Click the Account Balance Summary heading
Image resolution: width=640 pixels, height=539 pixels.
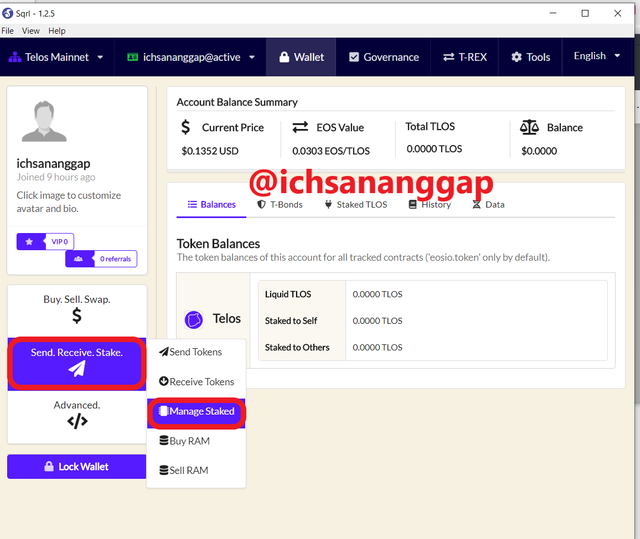point(237,102)
